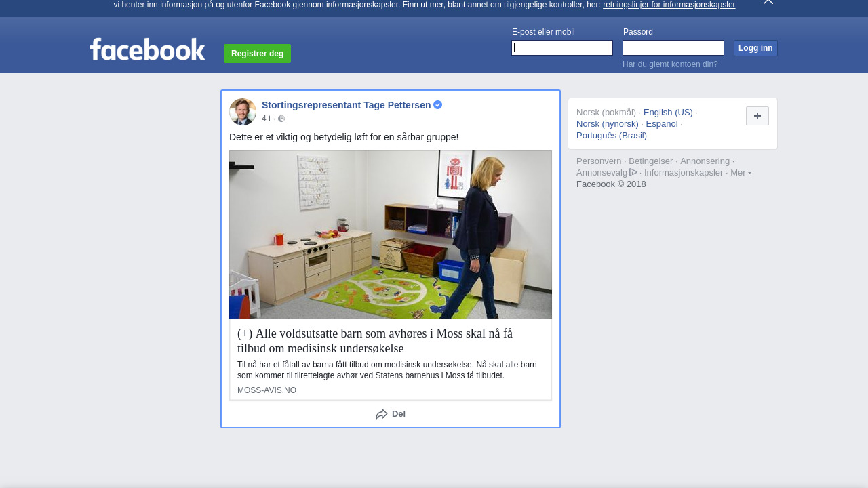
Task: Switch language to Español
Action: coord(662,124)
